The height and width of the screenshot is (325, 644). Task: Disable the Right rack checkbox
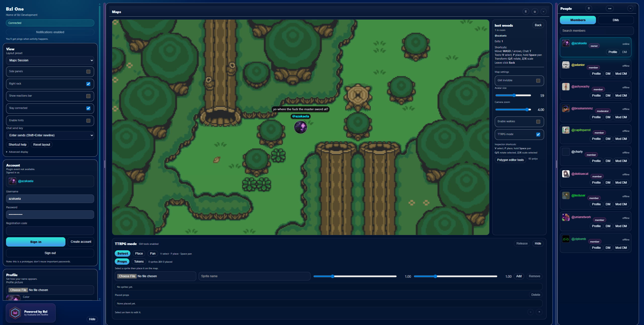coord(88,84)
